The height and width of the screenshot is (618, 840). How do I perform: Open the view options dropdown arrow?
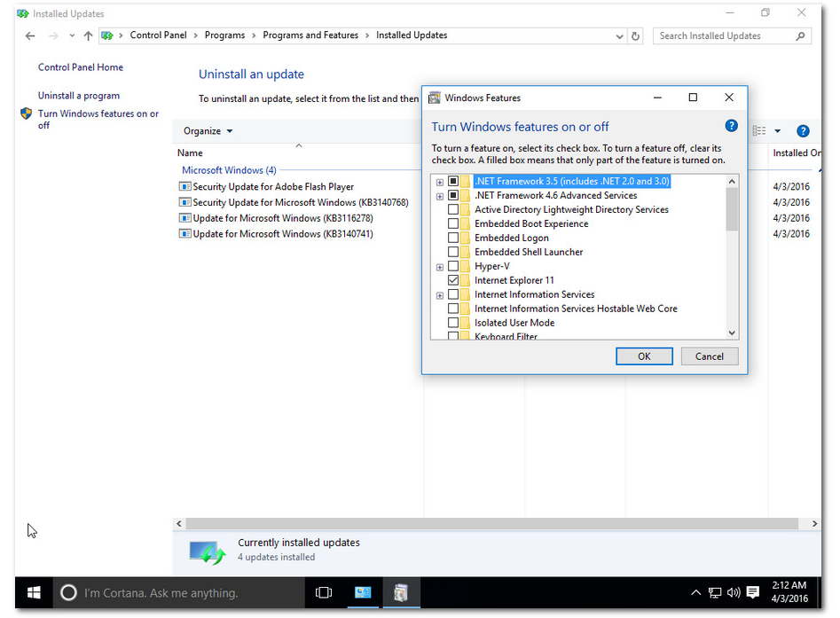777,131
